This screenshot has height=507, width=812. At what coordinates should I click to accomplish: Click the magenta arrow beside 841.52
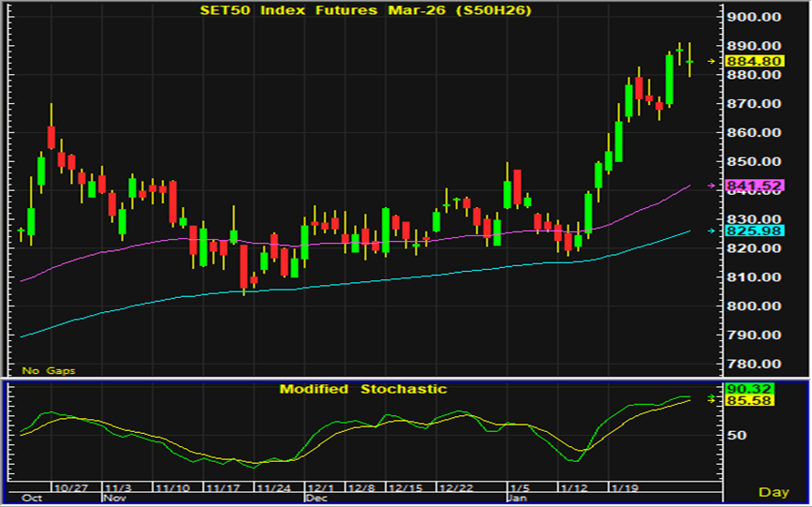click(711, 186)
